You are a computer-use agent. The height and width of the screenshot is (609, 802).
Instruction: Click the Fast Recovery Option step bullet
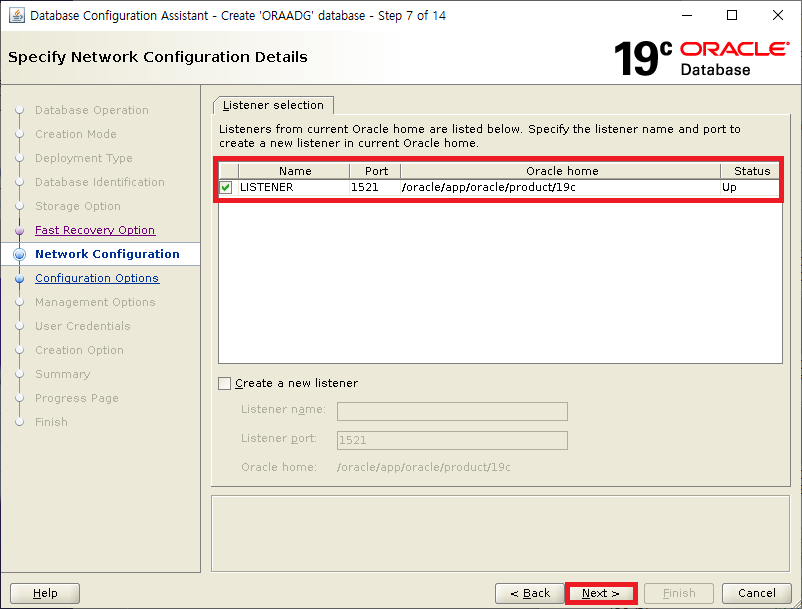point(20,231)
